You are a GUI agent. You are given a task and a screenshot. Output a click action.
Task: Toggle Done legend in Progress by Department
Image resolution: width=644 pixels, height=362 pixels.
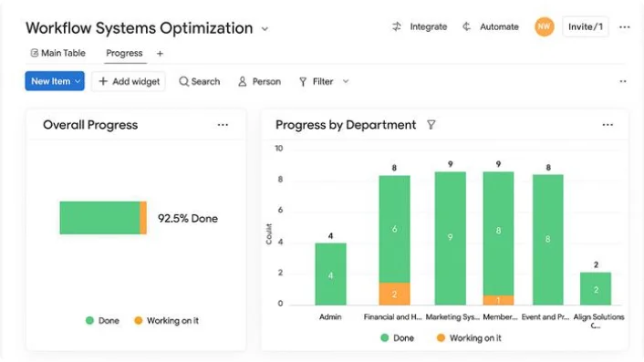coord(397,337)
